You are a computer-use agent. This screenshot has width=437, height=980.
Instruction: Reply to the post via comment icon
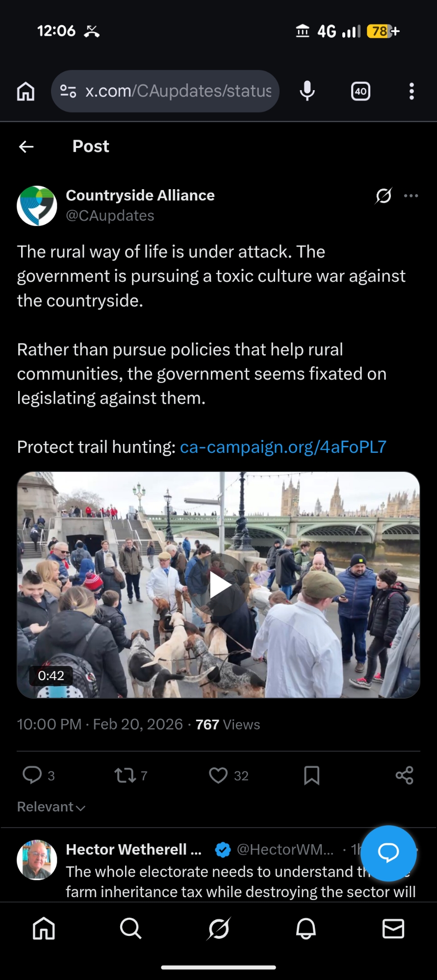point(32,775)
